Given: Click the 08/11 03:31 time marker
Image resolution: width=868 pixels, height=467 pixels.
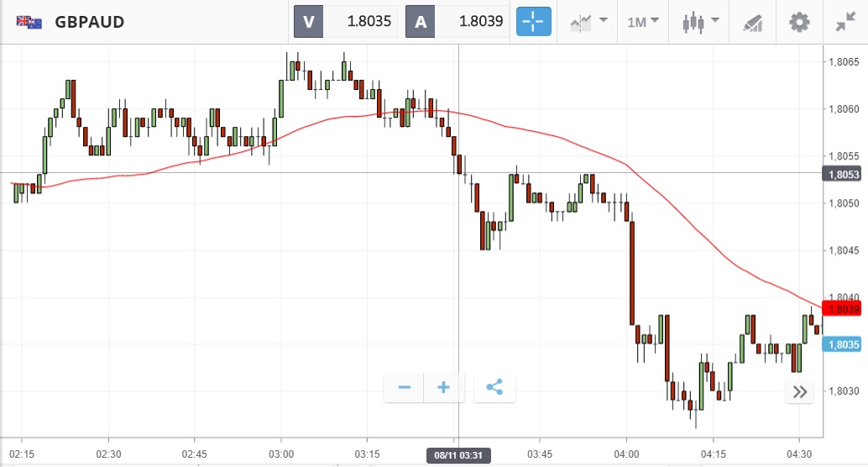Looking at the screenshot, I should coord(458,455).
